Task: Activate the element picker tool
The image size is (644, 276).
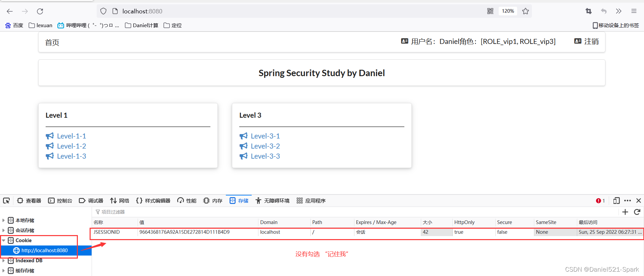Action: 6,201
